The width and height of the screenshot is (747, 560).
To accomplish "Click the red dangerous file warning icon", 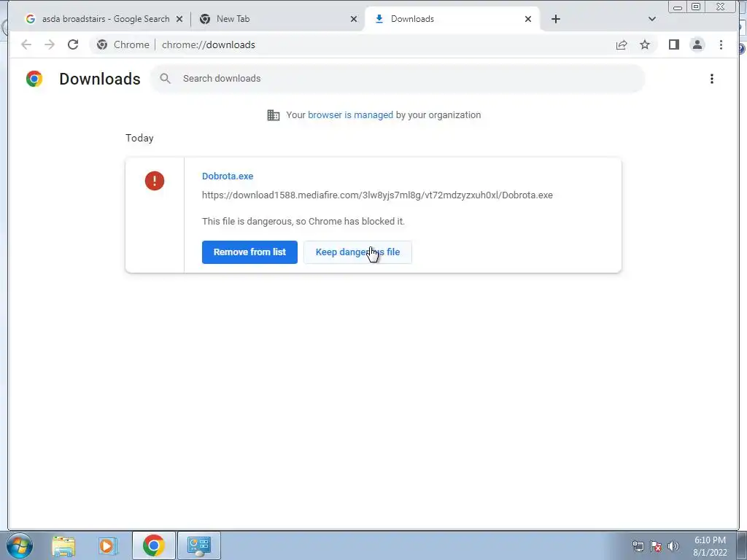I will tap(155, 181).
